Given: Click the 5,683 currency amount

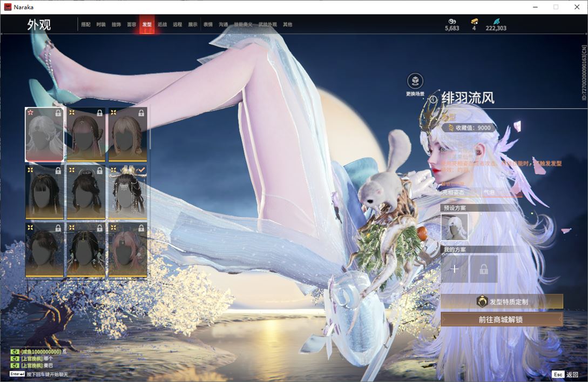Looking at the screenshot, I should click(x=452, y=28).
